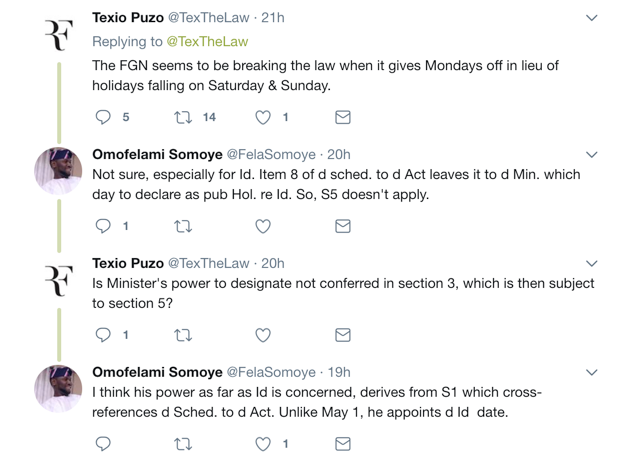The height and width of the screenshot is (460, 634).
Task: Open the chevron menu on the 19h Omofelami tweet
Action: (591, 373)
